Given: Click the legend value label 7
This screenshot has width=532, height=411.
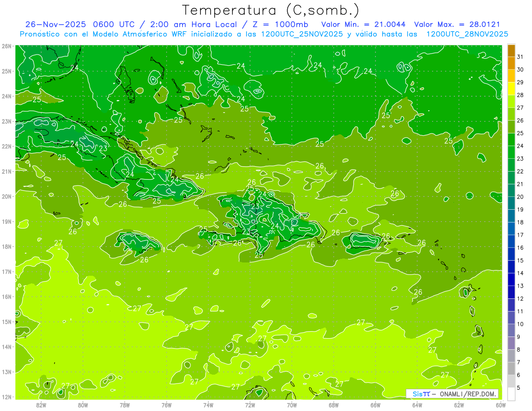Looking at the screenshot, I should (519, 362).
